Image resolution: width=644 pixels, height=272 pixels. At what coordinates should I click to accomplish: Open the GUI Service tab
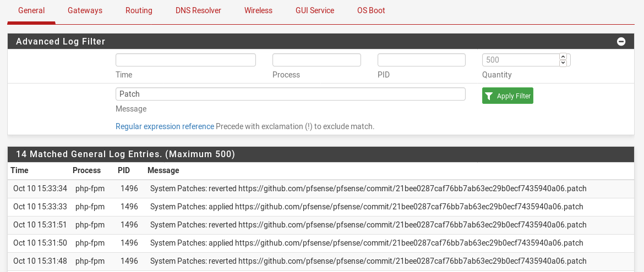(315, 10)
